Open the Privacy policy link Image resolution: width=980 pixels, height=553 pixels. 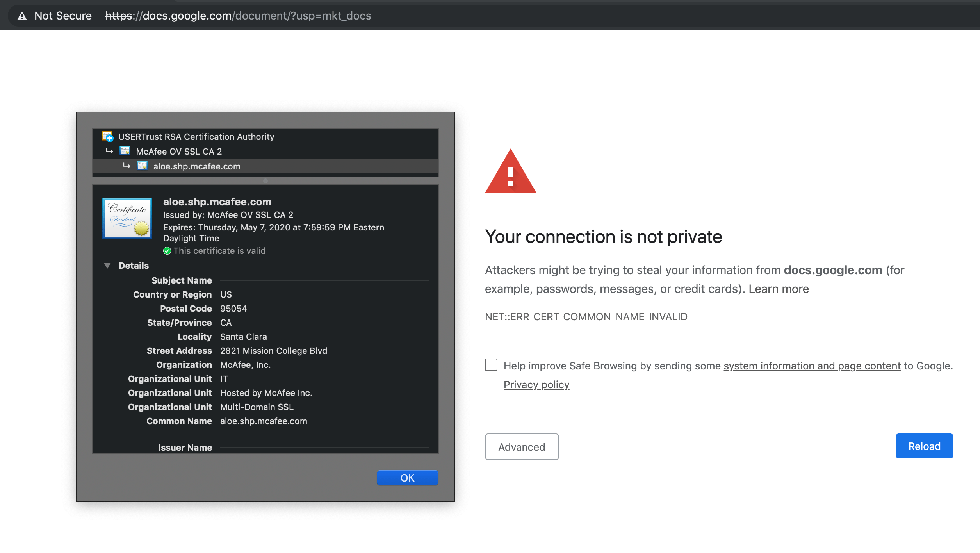[536, 385]
